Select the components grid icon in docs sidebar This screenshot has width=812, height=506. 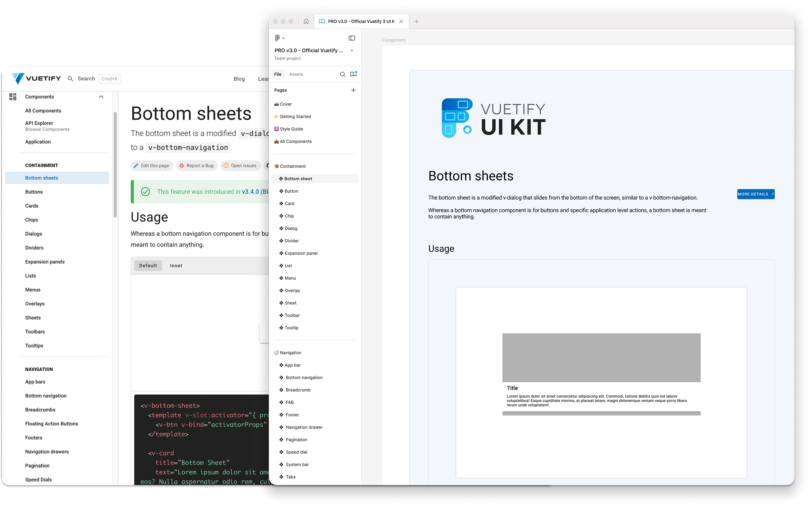(x=13, y=96)
